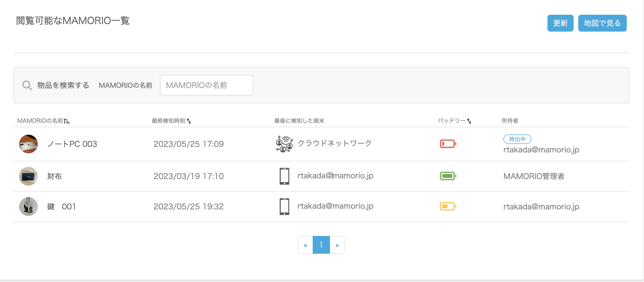Click date 2023/05/25 19:32
644x282 pixels.
coord(189,207)
